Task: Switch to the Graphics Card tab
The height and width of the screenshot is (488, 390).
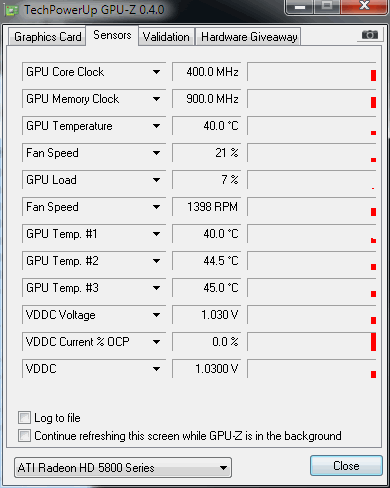Action: [47, 37]
